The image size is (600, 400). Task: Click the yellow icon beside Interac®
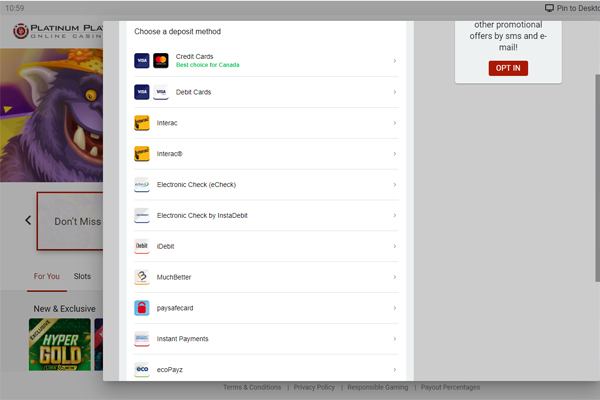click(142, 154)
